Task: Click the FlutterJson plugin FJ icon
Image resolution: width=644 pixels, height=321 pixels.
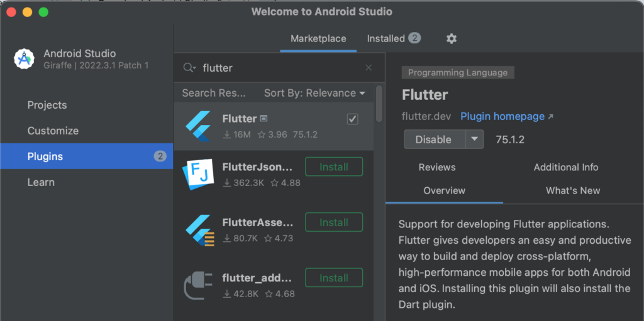Action: pyautogui.click(x=198, y=174)
